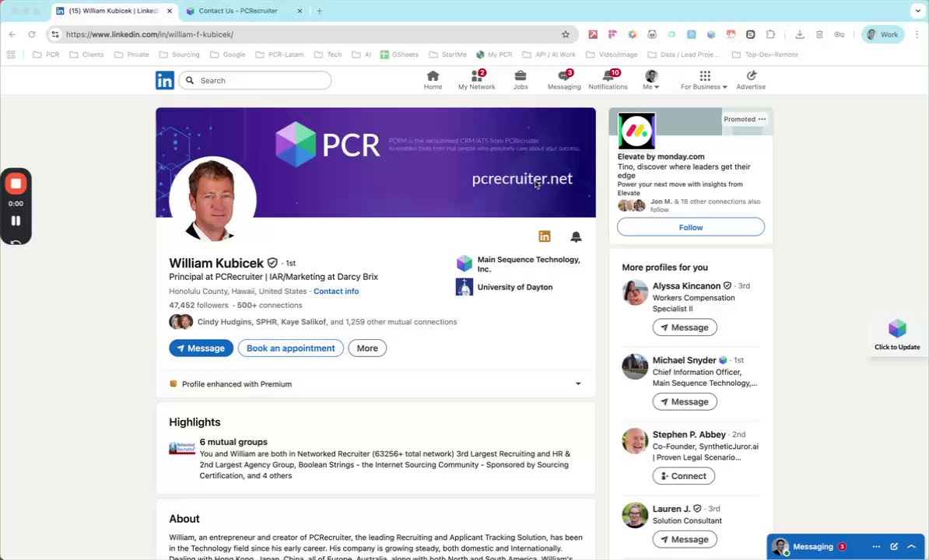This screenshot has height=560, width=929.
Task: Open browser downloads icon
Action: click(x=800, y=34)
